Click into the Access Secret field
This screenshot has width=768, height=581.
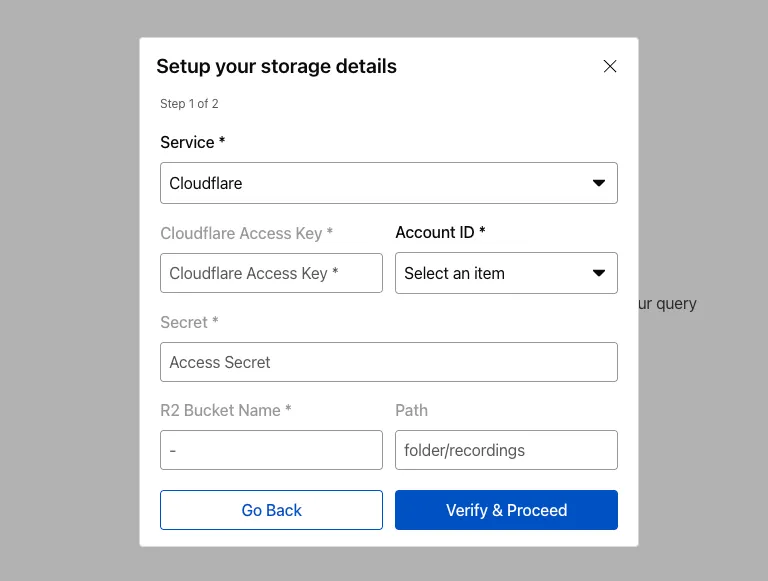pyautogui.click(x=388, y=362)
